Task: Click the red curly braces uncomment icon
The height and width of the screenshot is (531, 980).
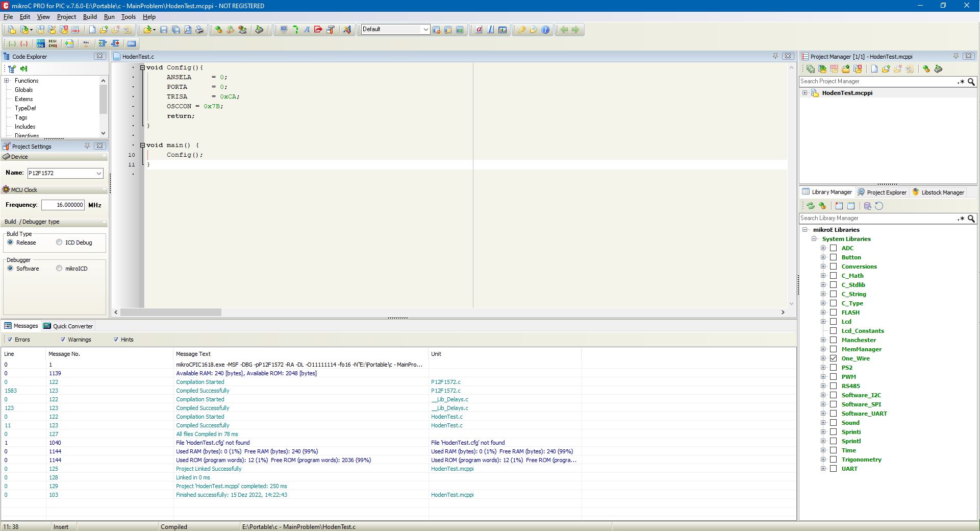Action: point(23,43)
